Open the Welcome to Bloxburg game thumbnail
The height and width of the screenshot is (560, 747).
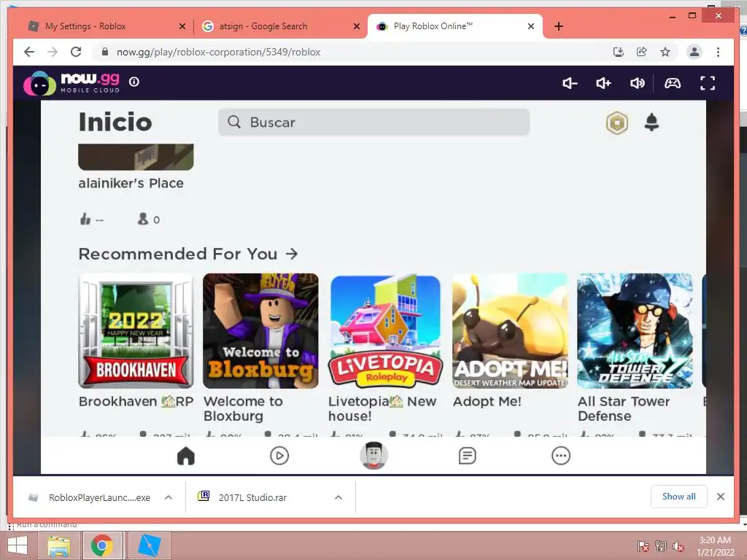tap(260, 330)
